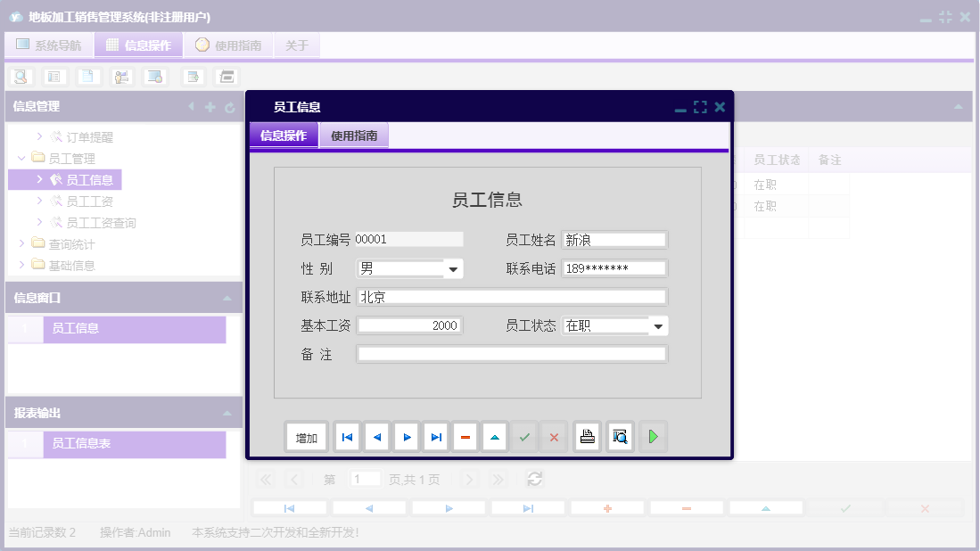
Task: Move to next record using the blue arrow
Action: click(x=407, y=436)
